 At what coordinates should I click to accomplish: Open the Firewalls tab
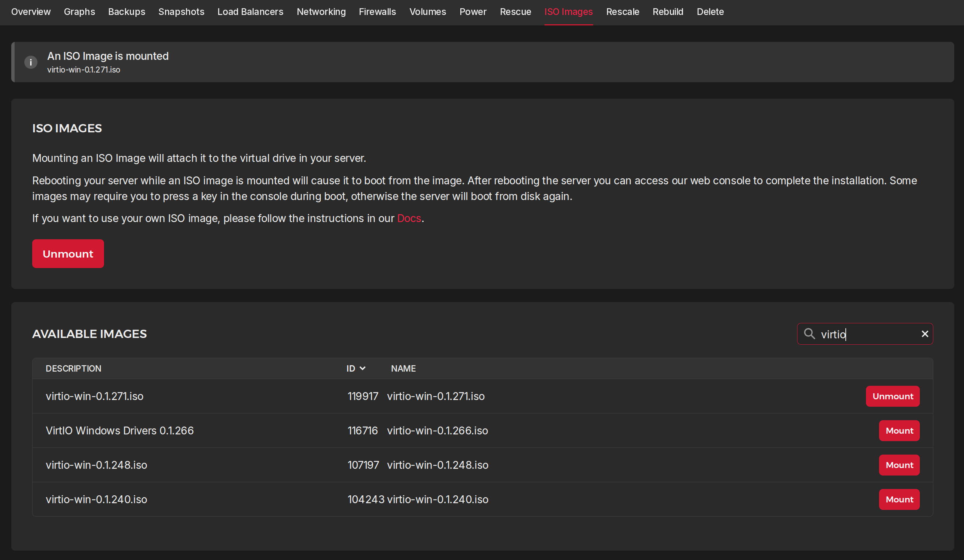click(377, 12)
